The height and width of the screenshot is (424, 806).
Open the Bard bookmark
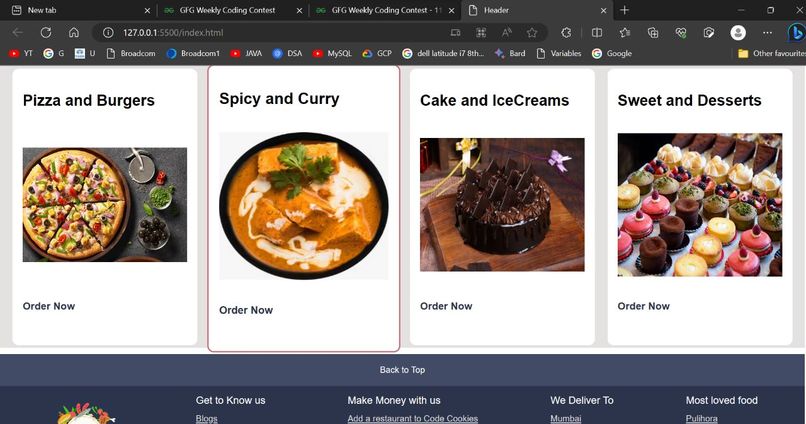click(510, 53)
